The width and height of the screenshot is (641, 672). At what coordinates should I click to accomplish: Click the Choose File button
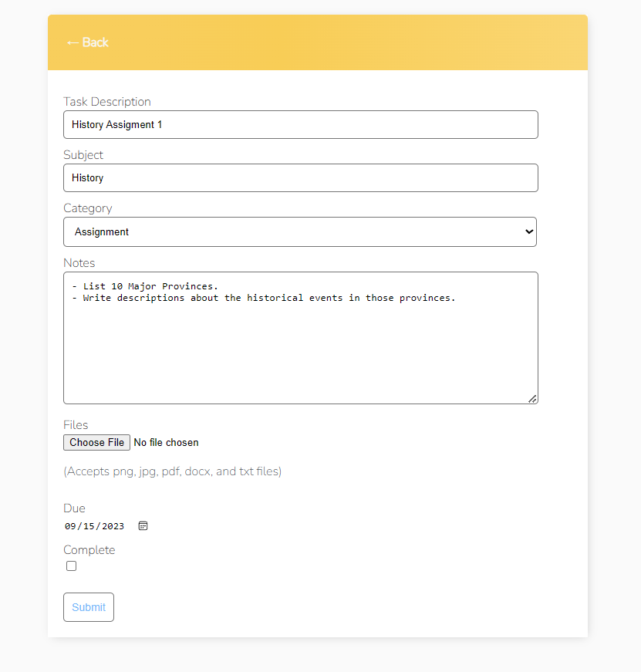coord(96,442)
